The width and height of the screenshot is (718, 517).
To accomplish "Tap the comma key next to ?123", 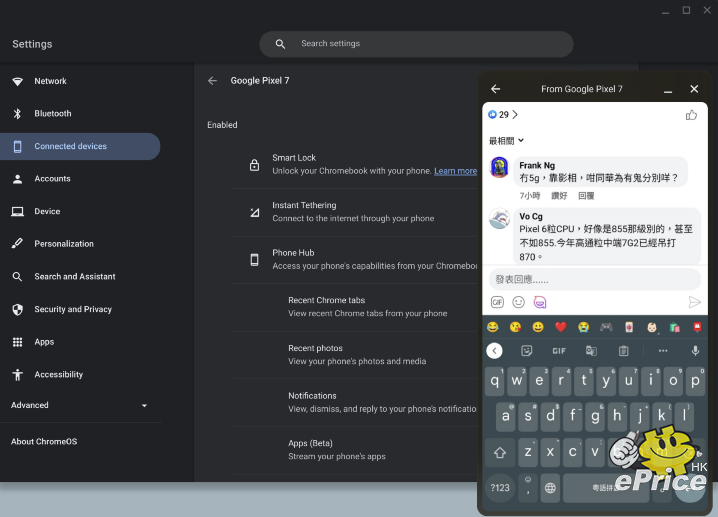I will point(528,488).
